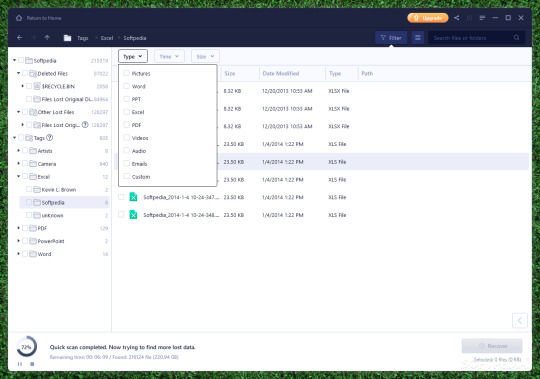Click help icon next to Tags
540x379 pixels.
[50, 138]
